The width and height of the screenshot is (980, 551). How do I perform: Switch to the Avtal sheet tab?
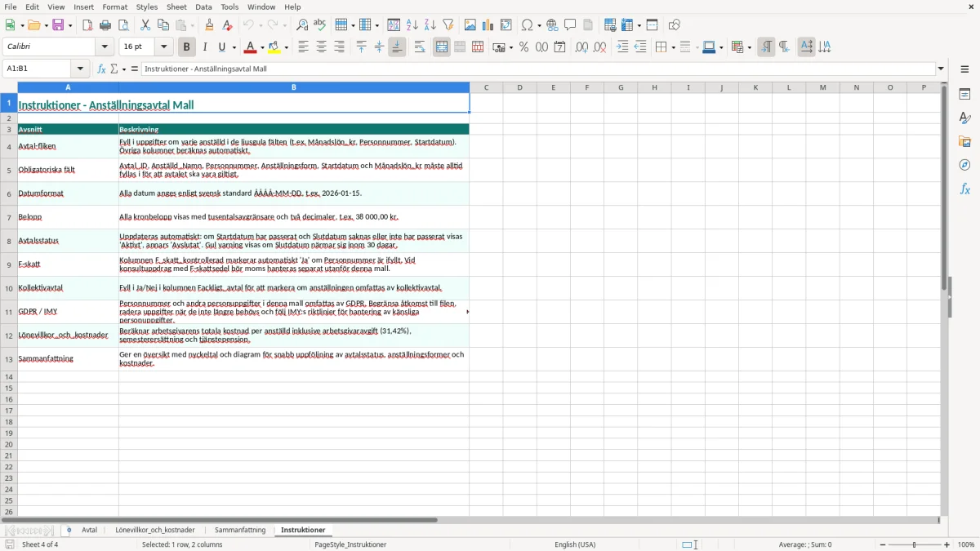(x=90, y=530)
